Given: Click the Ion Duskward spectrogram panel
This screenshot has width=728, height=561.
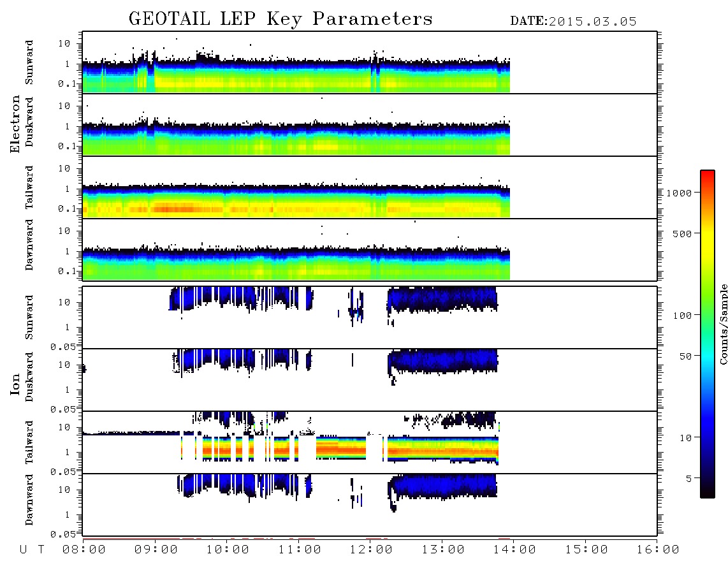Looking at the screenshot, I should [370, 380].
